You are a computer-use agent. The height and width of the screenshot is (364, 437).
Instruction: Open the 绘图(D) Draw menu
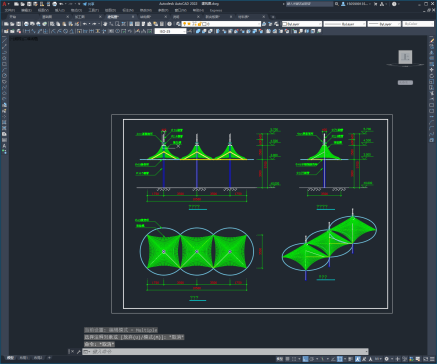(x=111, y=10)
